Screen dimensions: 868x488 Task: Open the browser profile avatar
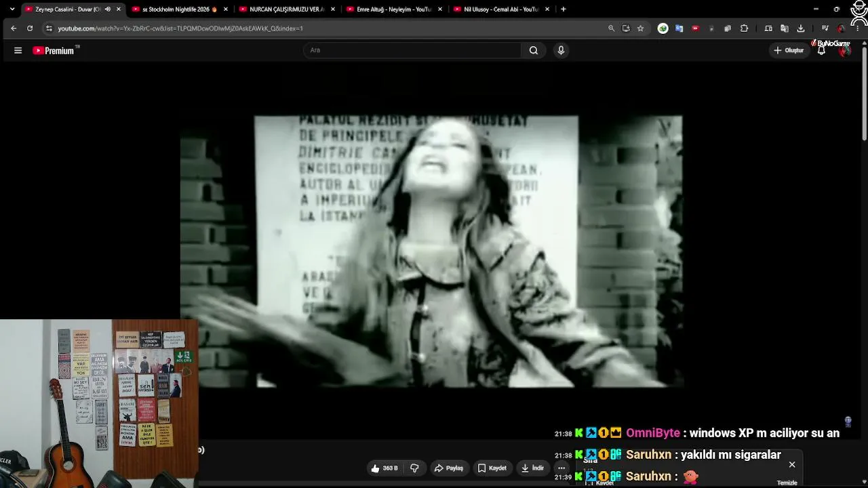click(x=842, y=28)
